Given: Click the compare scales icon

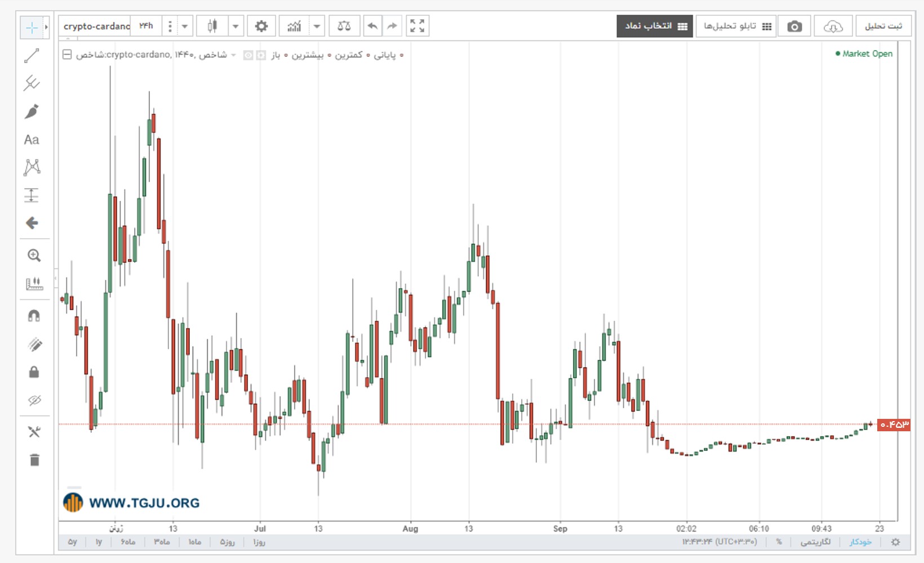Looking at the screenshot, I should click(344, 26).
